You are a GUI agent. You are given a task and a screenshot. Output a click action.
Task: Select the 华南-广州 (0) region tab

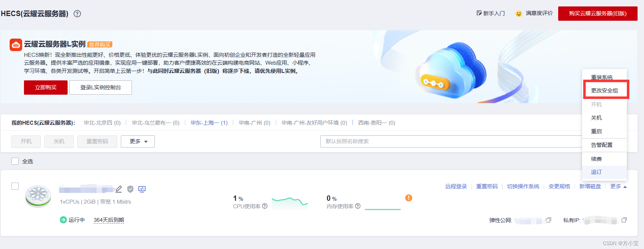[255, 123]
